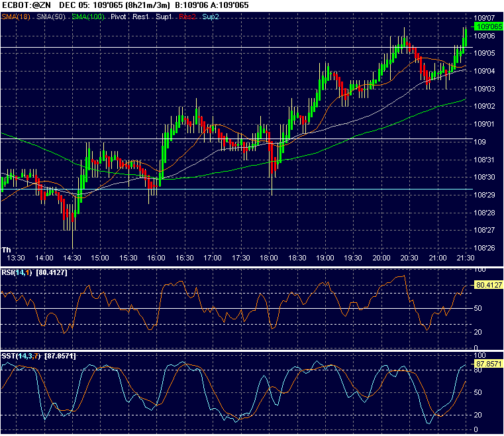Click the ECBOT:@ZN symbol title
The image size is (504, 436).
(x=26, y=5)
